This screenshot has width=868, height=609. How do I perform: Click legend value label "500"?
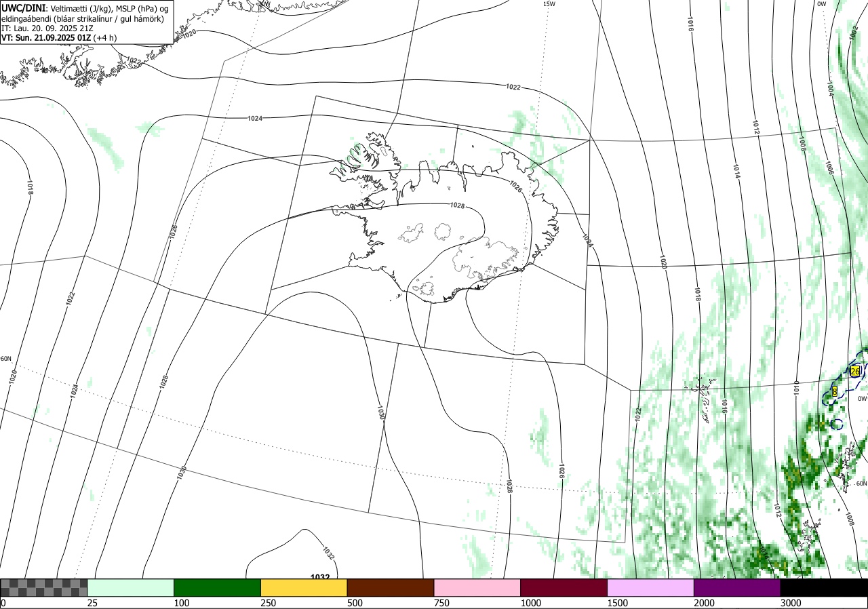[355, 603]
